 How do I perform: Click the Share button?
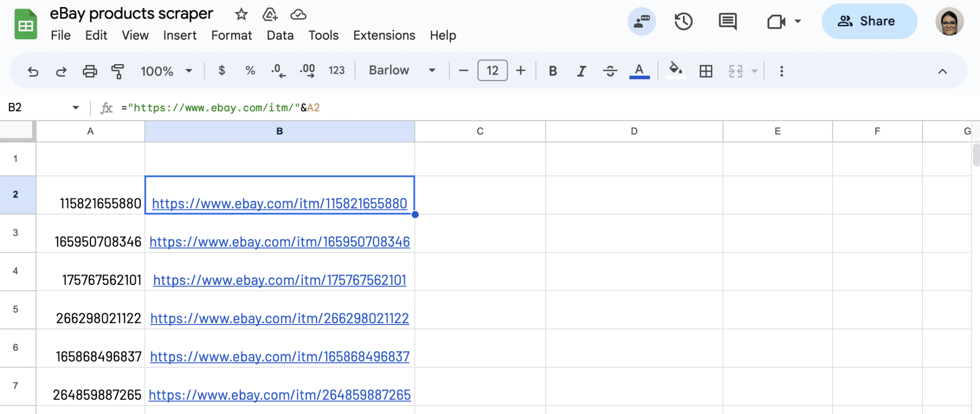869,22
